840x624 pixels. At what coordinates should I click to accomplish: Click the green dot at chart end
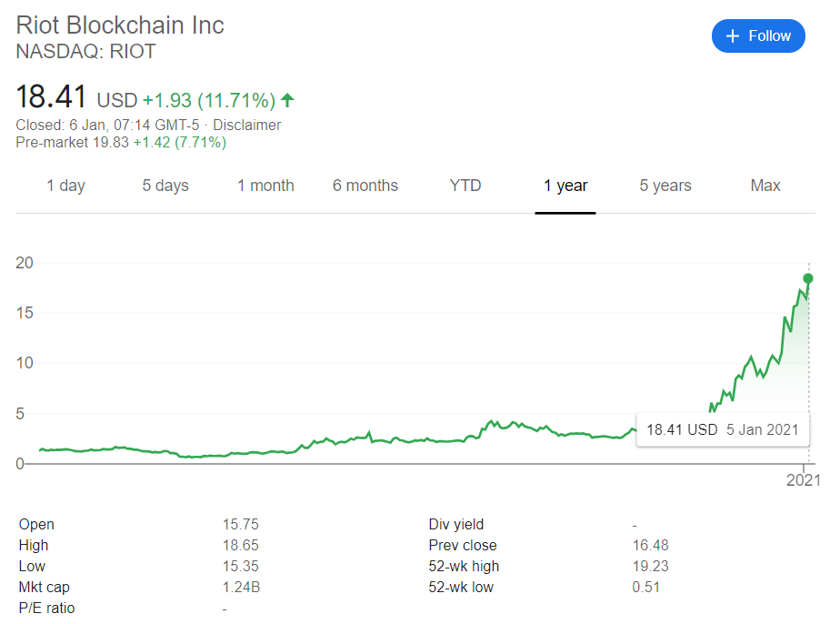coord(807,278)
